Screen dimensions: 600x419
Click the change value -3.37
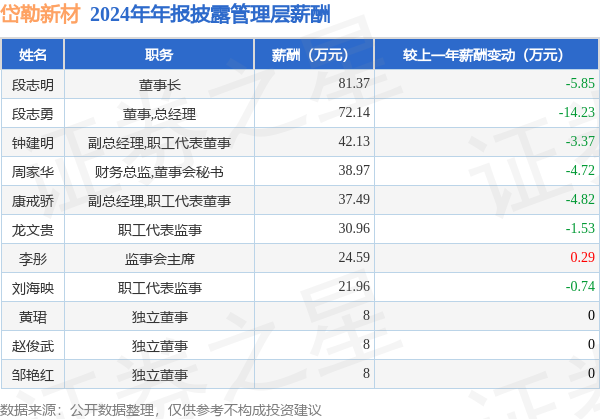coord(580,141)
